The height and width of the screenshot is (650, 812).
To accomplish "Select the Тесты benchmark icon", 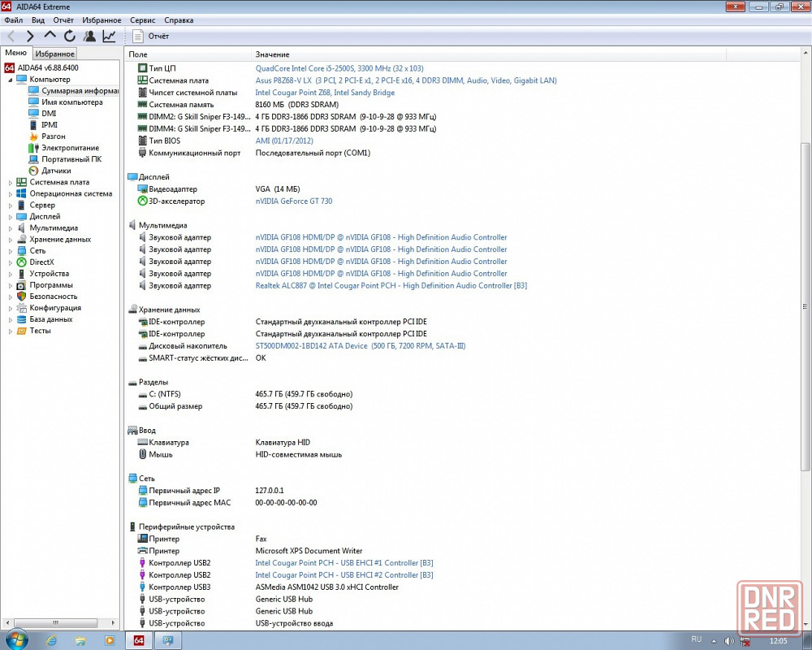I will (x=21, y=331).
